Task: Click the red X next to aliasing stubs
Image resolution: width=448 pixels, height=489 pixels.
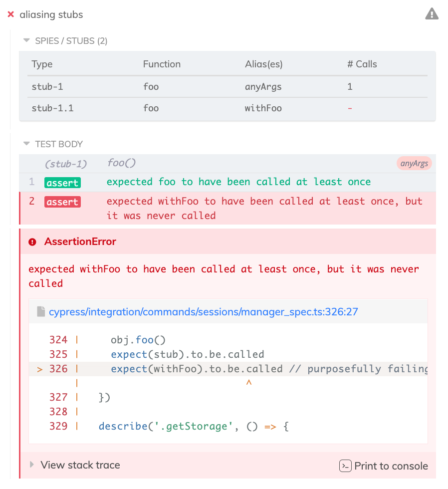Action: pos(10,14)
